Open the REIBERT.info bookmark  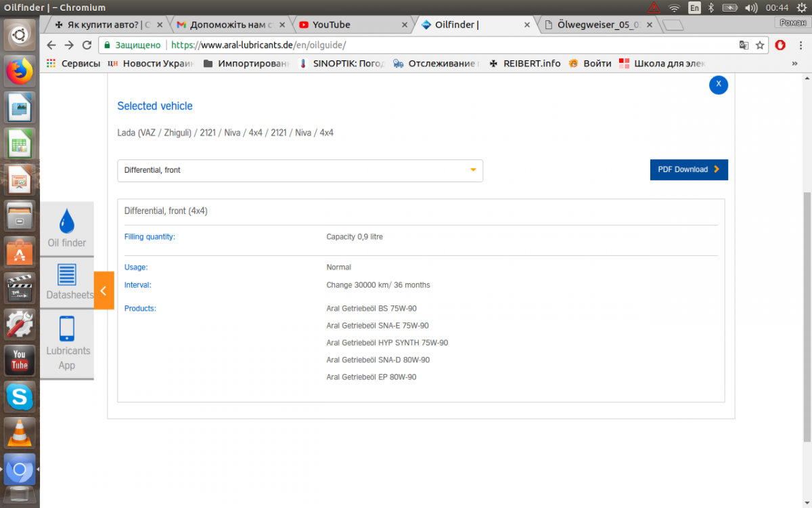[524, 64]
